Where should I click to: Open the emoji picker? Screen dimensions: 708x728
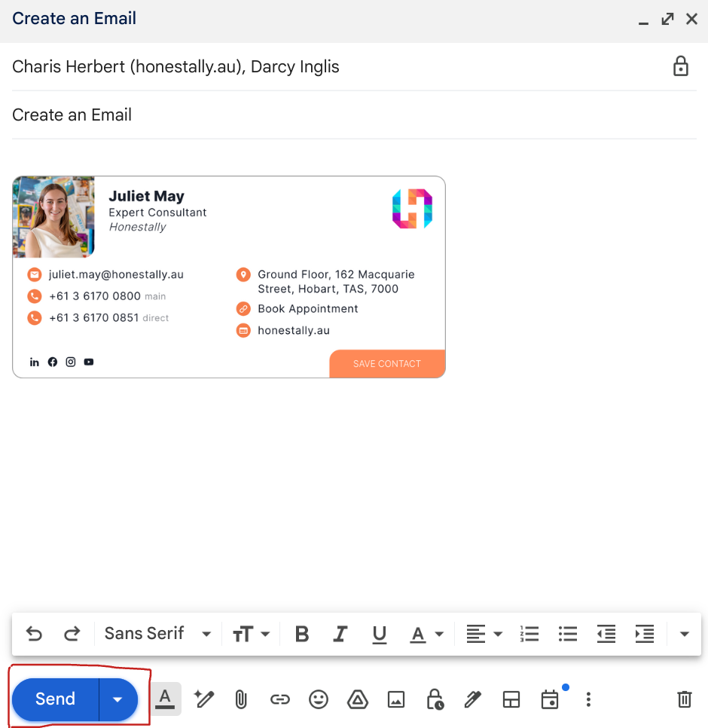point(319,699)
